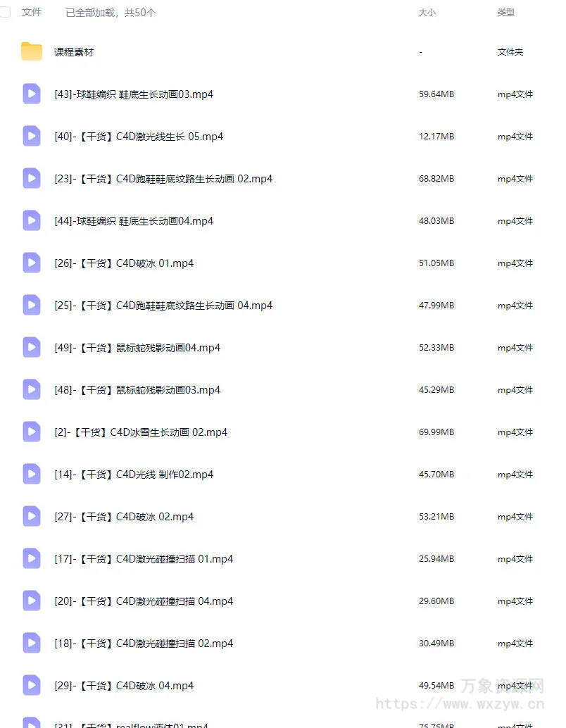Click the video icon for [26] C4D破冰 01.mp4
This screenshot has height=728, width=566.
32,263
